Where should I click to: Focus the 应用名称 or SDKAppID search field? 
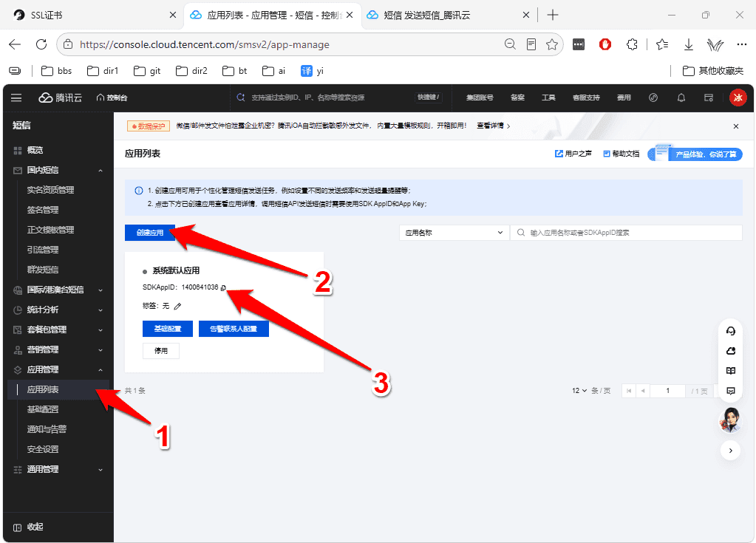[x=626, y=233]
